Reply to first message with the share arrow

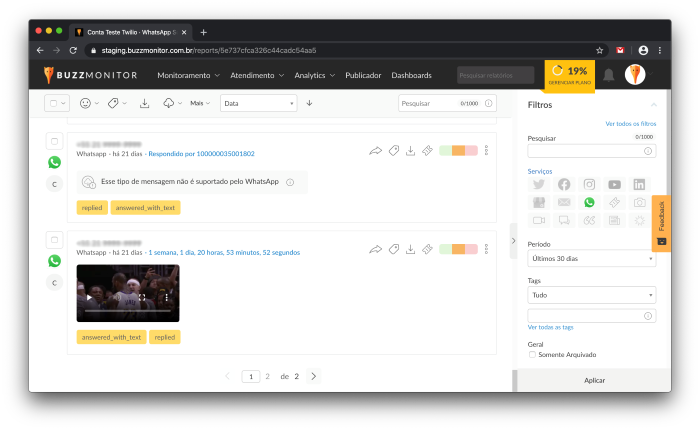point(376,151)
